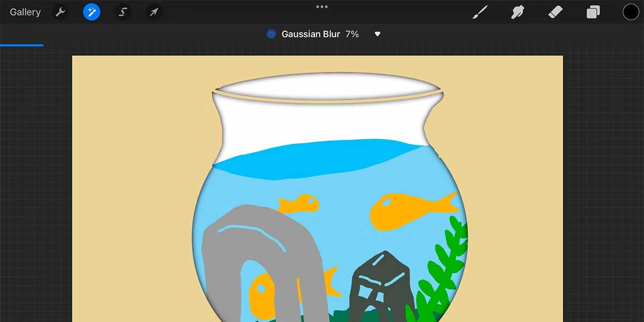Open the Layers panel
The width and height of the screenshot is (644, 322).
click(592, 11)
